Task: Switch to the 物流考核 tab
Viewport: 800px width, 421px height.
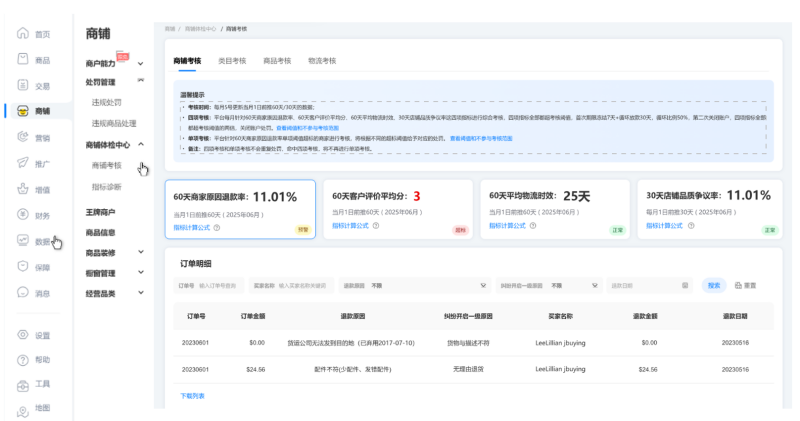Action: 321,61
